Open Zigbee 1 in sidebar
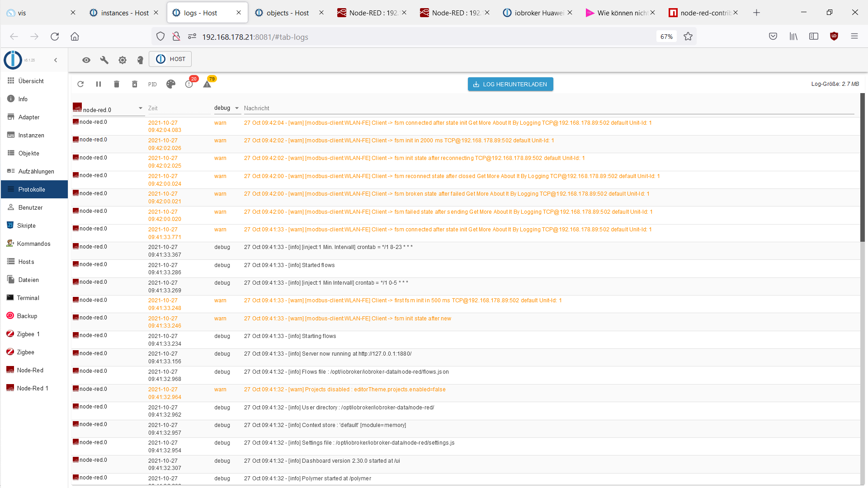Viewport: 868px width, 488px height. (x=34, y=334)
